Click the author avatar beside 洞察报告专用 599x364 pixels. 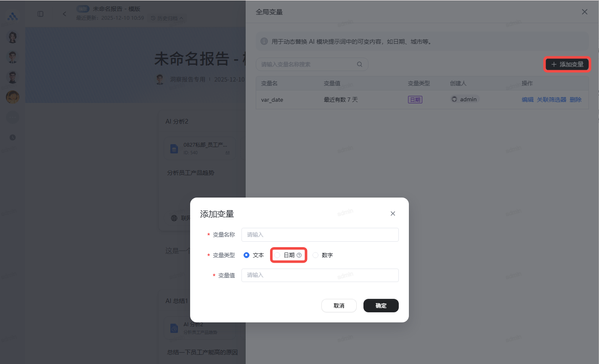[160, 79]
